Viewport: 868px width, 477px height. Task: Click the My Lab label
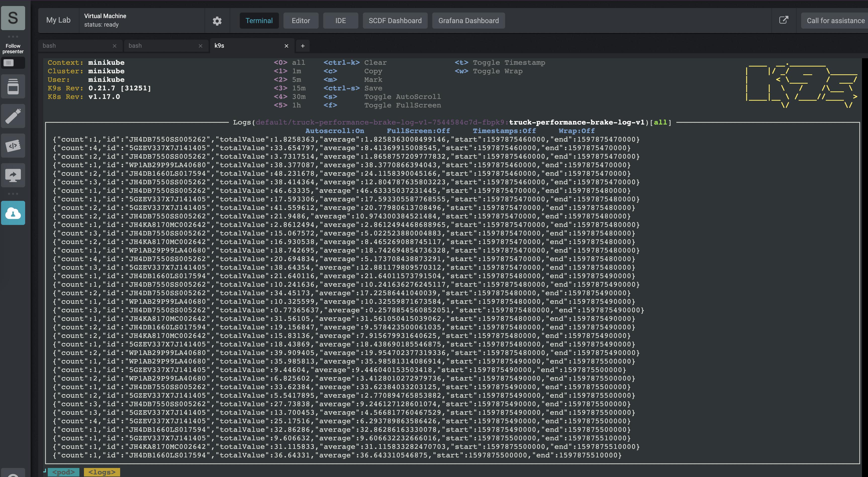tap(58, 20)
